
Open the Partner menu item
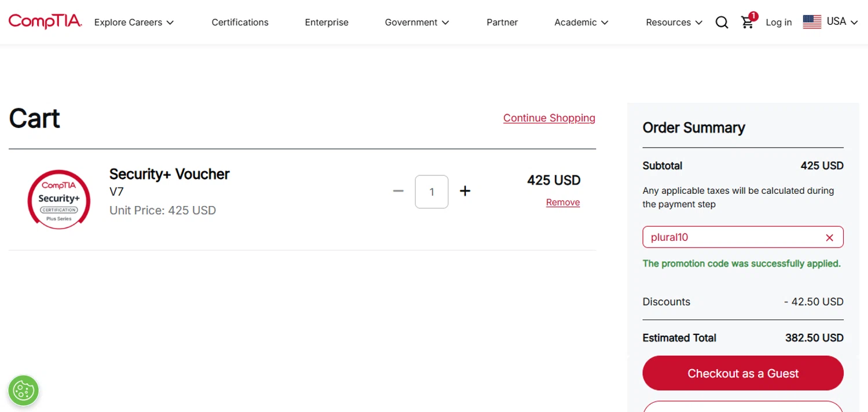pyautogui.click(x=502, y=23)
